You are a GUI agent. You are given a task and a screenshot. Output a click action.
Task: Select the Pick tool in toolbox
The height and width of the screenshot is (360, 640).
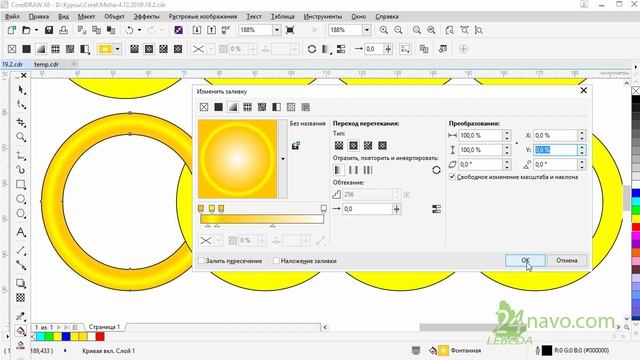[x=21, y=90]
